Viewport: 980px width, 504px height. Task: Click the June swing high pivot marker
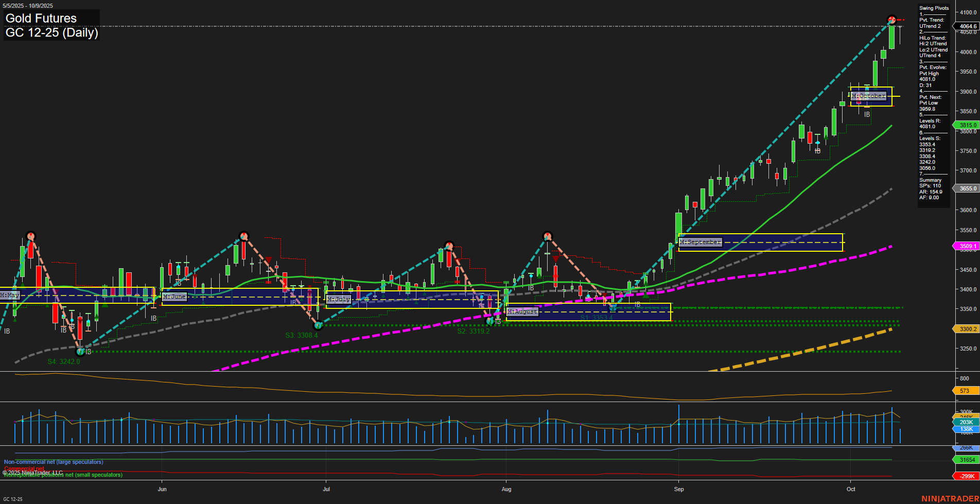click(243, 236)
